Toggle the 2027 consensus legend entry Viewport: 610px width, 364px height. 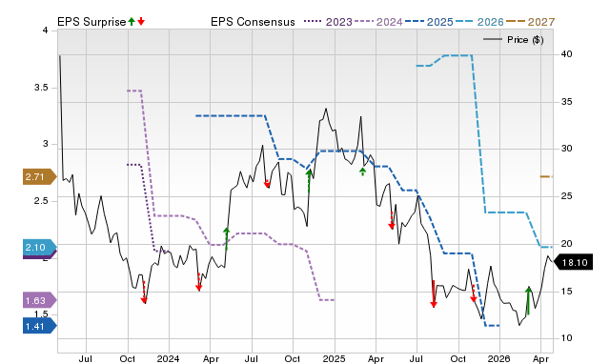530,22
